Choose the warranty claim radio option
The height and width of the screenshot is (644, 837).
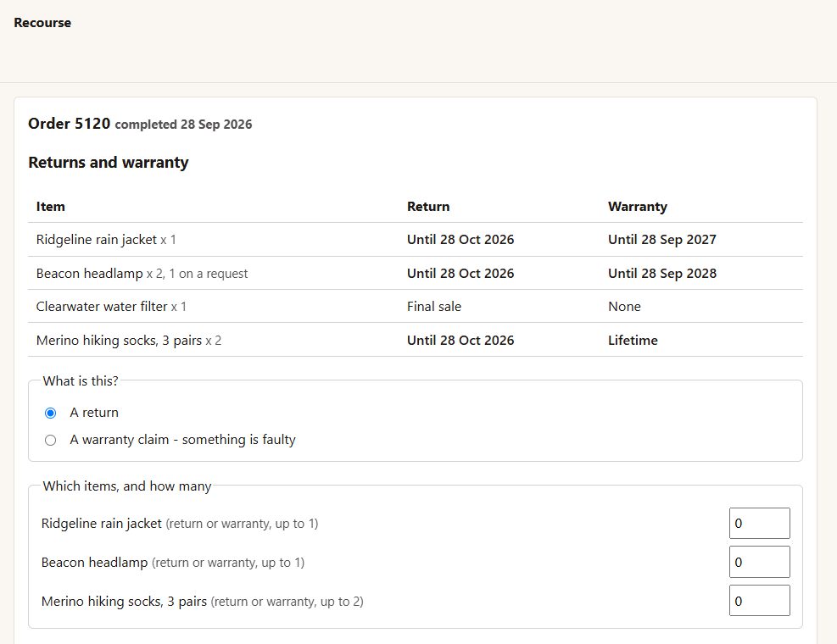tap(50, 440)
